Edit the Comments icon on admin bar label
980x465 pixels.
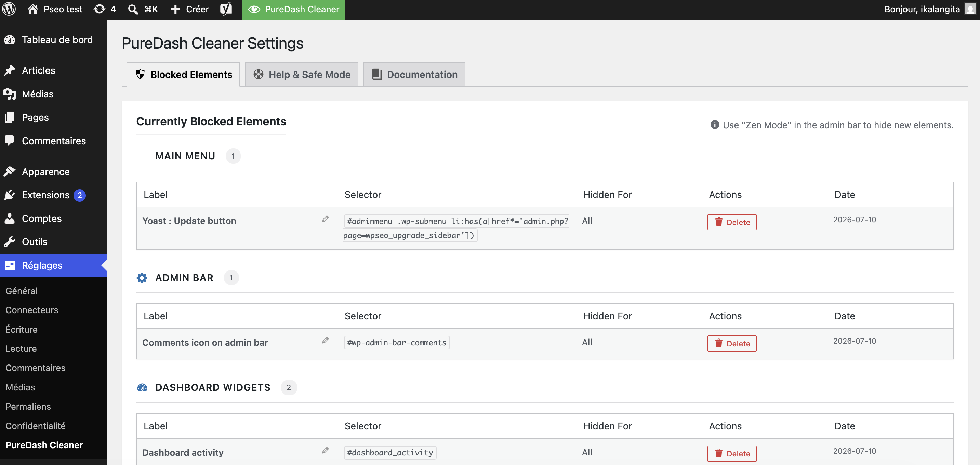(x=325, y=340)
